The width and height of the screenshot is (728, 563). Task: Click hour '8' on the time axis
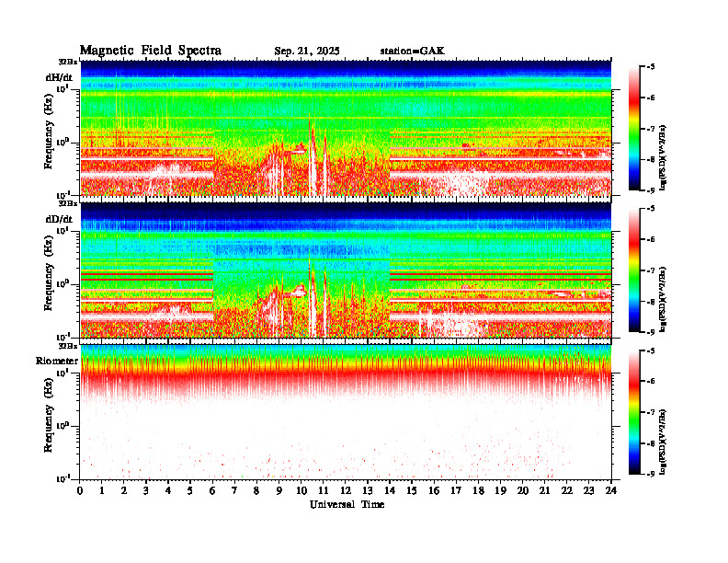[256, 491]
